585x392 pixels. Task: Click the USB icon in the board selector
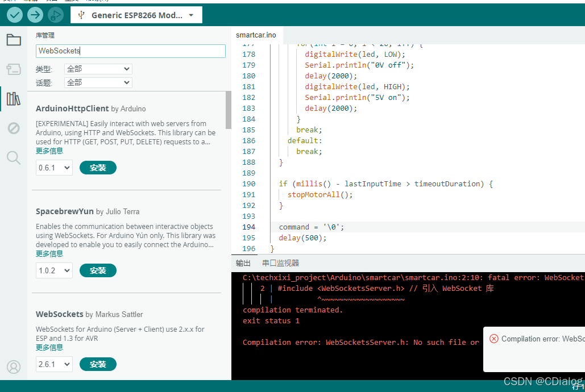(x=81, y=15)
